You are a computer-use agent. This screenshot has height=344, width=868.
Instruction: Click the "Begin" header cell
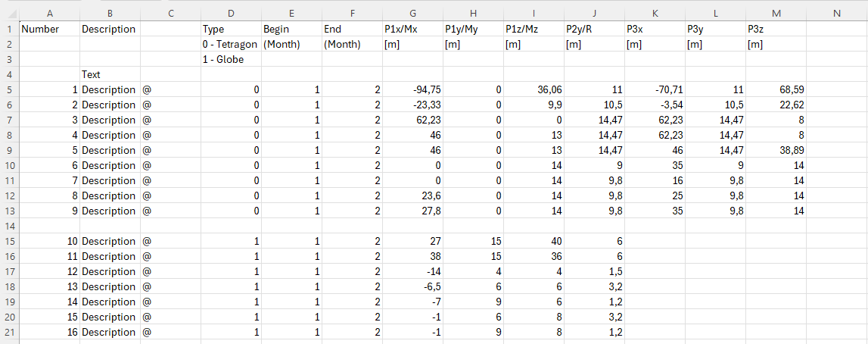click(291, 29)
